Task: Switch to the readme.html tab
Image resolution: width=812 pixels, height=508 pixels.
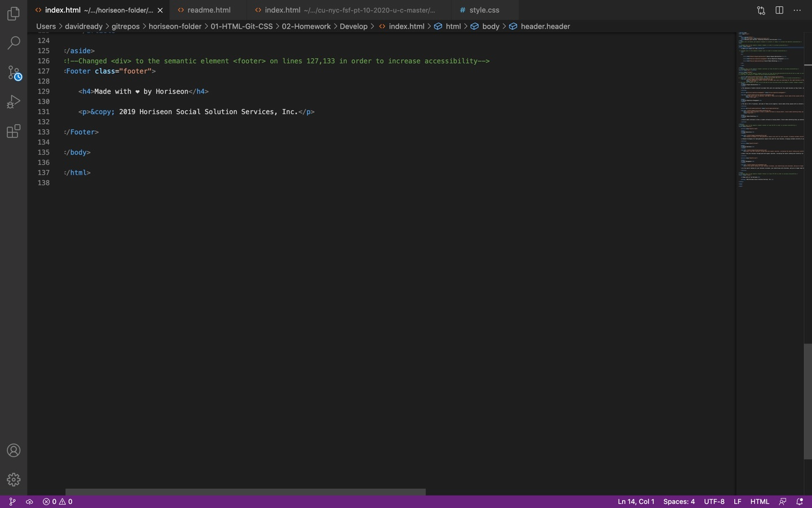Action: (208, 10)
